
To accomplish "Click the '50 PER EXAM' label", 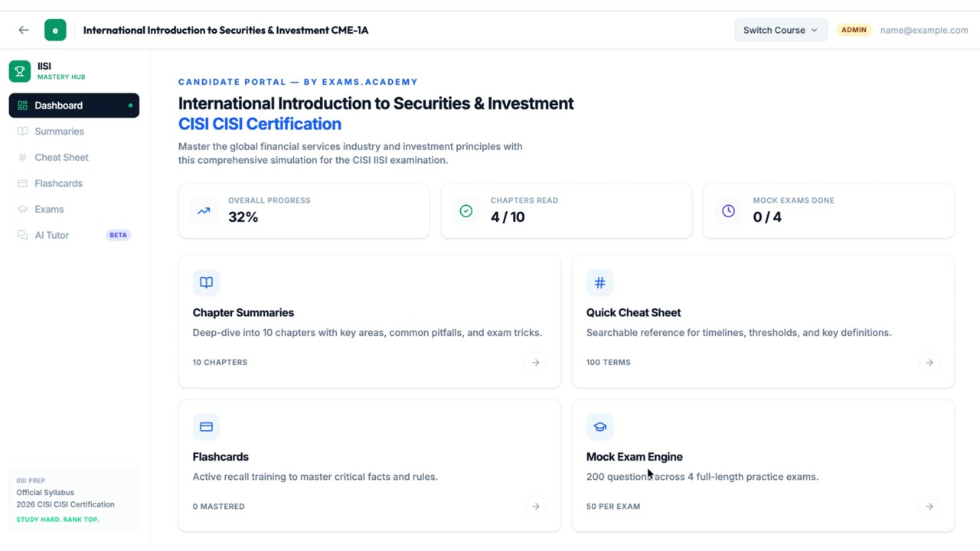I will 613,507.
